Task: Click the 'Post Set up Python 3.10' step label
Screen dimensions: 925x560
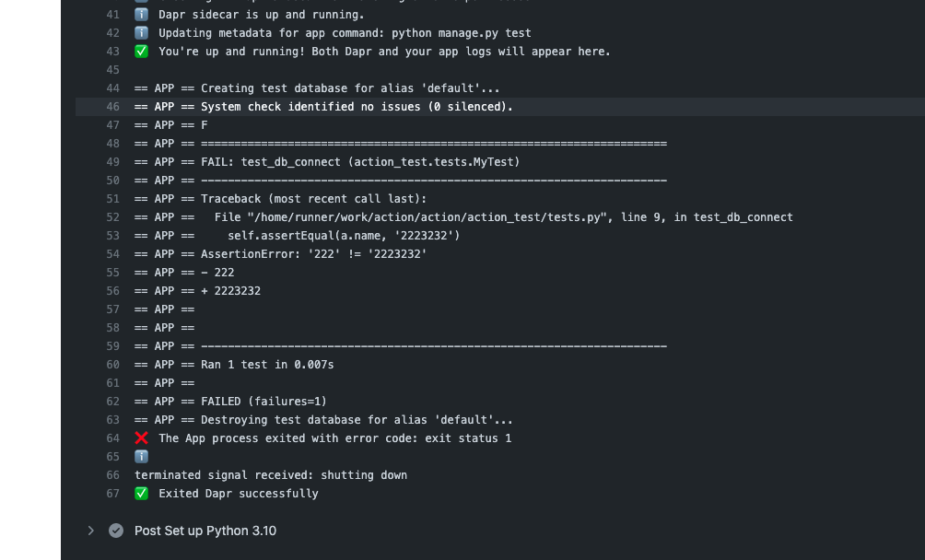Action: tap(205, 531)
